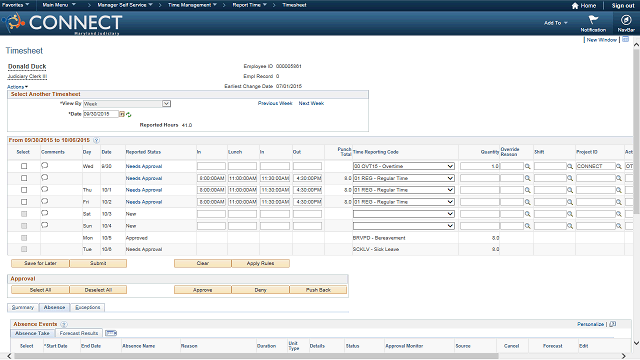Open empty Time Reporting Code dropdown for Sun

click(404, 226)
